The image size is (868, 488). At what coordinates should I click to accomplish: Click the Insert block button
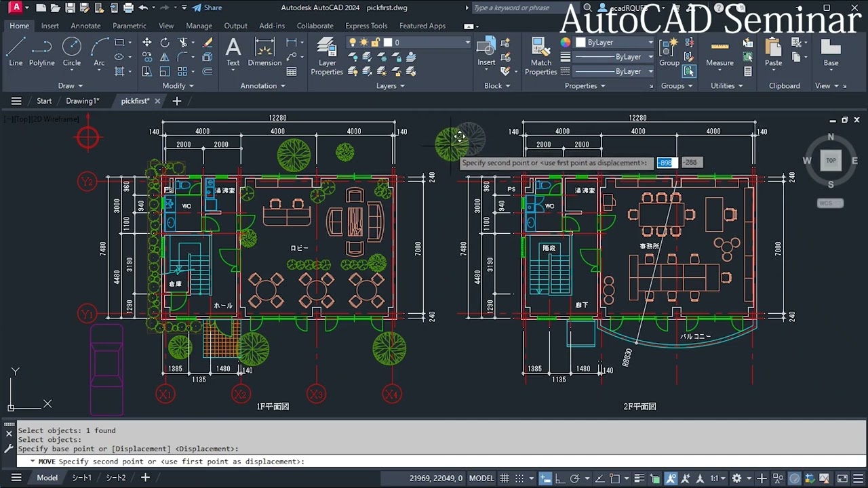[x=486, y=52]
